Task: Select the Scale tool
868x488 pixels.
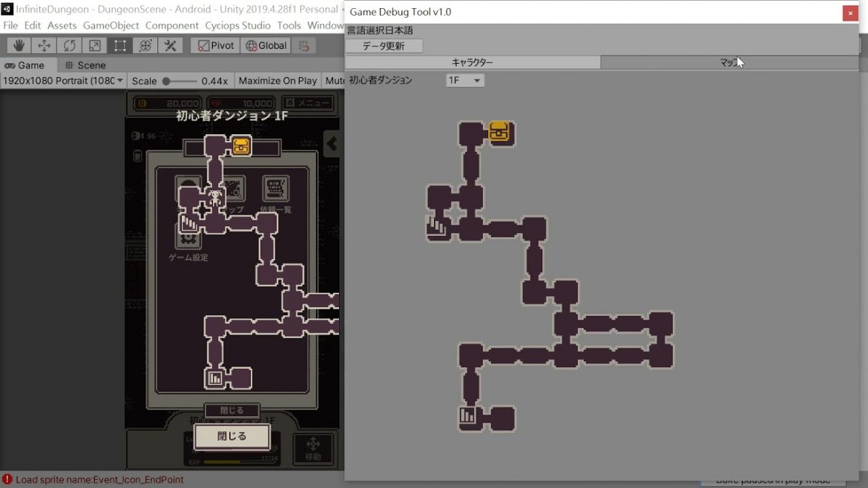Action: tap(95, 46)
